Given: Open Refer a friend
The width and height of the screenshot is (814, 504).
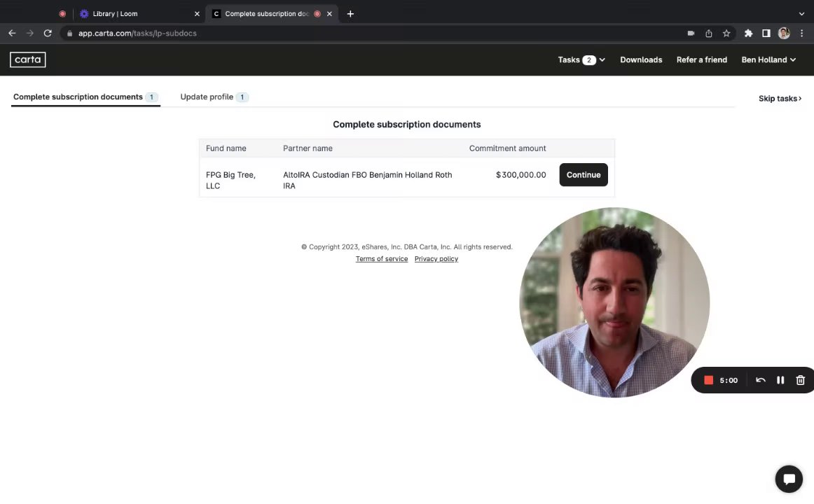Looking at the screenshot, I should click(x=701, y=59).
